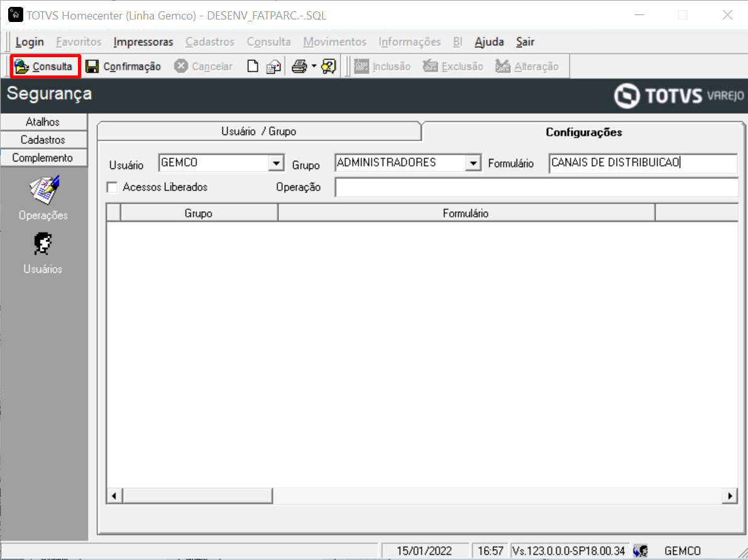Click the help question mark icon

[x=329, y=66]
